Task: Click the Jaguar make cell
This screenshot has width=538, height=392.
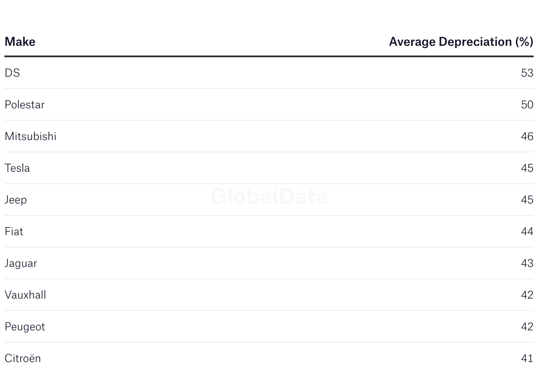Action: (21, 263)
